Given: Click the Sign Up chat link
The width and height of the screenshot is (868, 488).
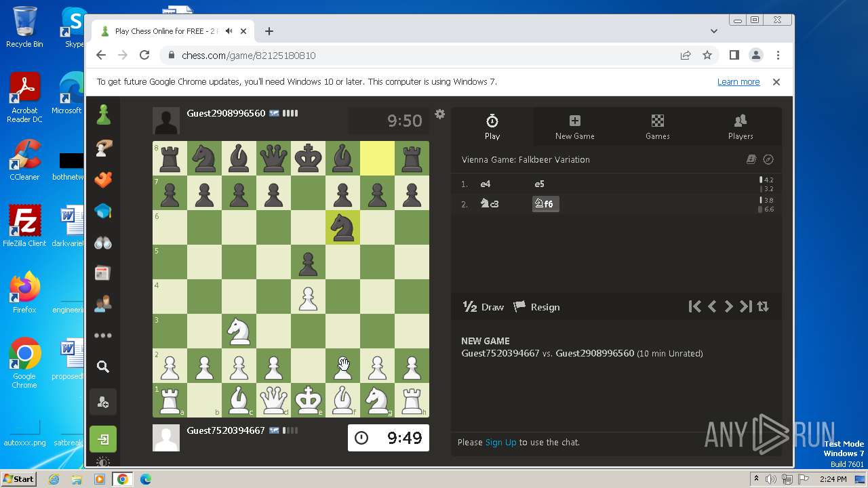Looking at the screenshot, I should (501, 442).
